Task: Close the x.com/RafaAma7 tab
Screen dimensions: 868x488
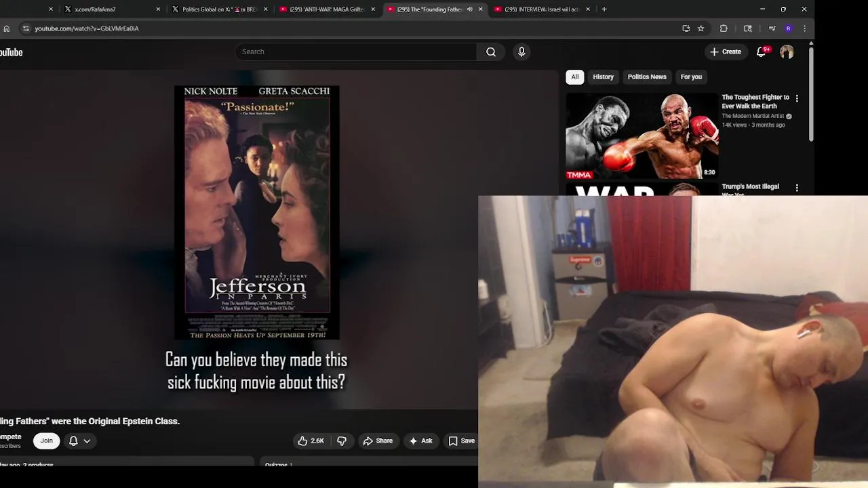Action: click(158, 9)
